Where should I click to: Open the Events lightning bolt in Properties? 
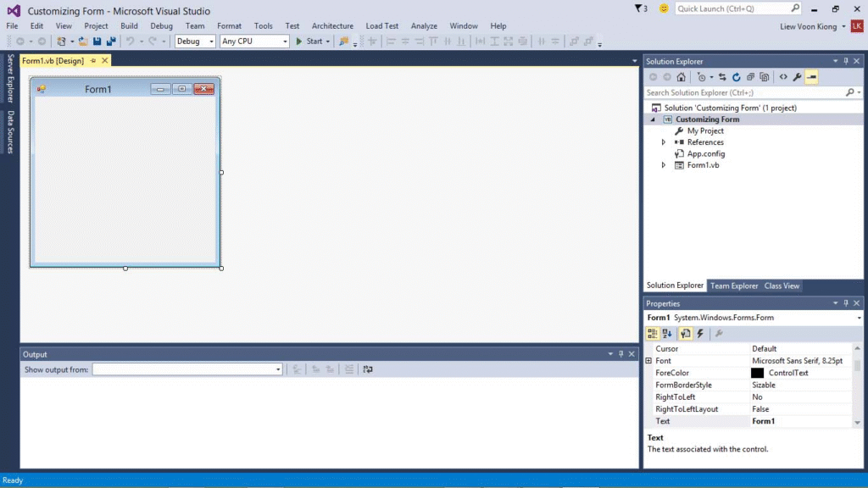point(700,334)
